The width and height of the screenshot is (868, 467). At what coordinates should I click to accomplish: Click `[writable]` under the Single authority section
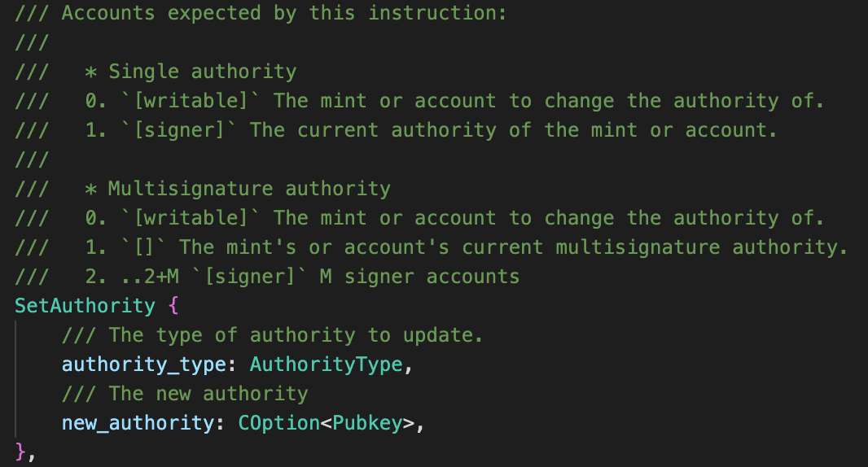tap(191, 101)
